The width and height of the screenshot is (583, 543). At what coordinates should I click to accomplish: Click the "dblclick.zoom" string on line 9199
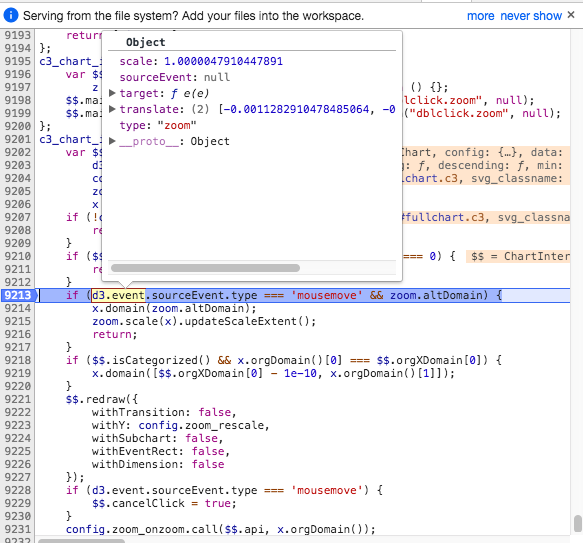pos(459,113)
